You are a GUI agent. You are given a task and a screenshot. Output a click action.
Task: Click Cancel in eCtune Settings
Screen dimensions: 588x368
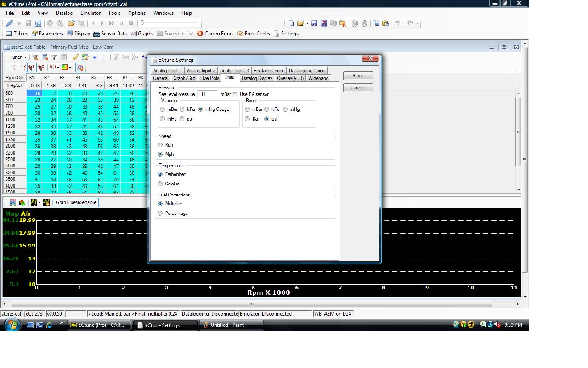[358, 87]
